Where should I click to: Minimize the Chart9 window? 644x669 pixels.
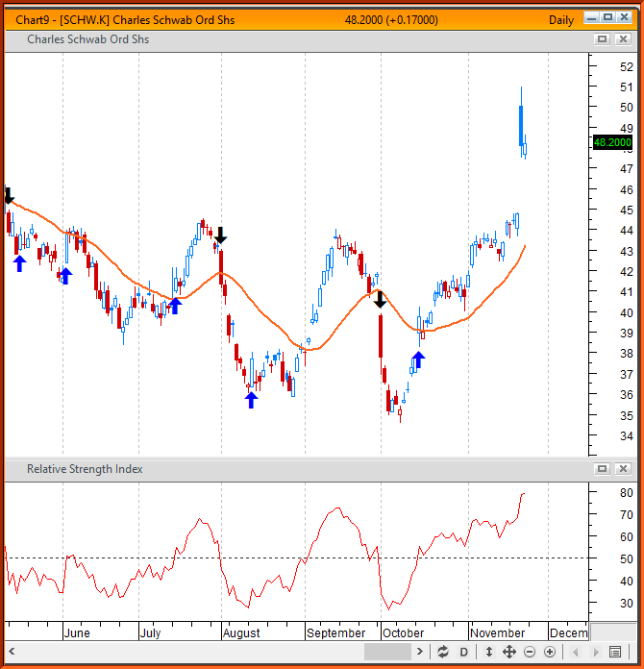(x=591, y=17)
